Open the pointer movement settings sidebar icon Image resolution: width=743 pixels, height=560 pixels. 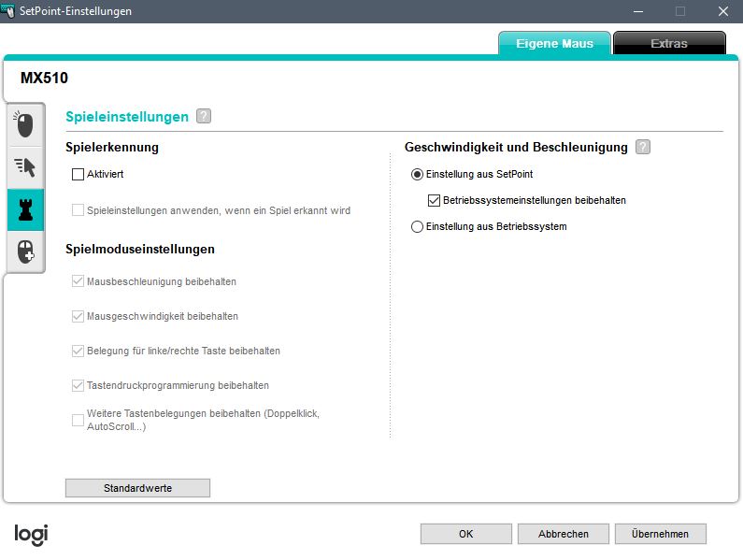pos(25,167)
